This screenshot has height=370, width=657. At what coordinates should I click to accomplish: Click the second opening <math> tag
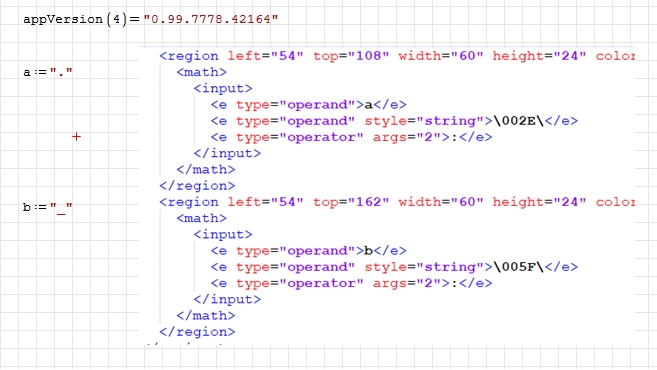pos(202,218)
